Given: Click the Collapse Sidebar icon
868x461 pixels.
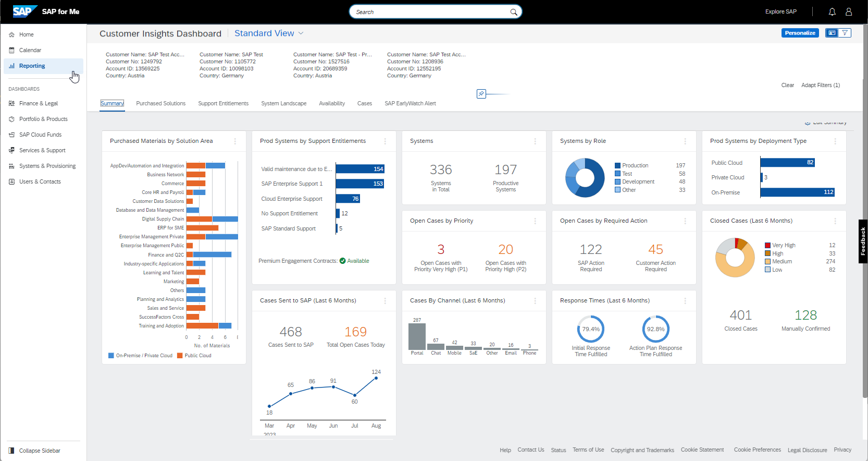Looking at the screenshot, I should point(11,451).
